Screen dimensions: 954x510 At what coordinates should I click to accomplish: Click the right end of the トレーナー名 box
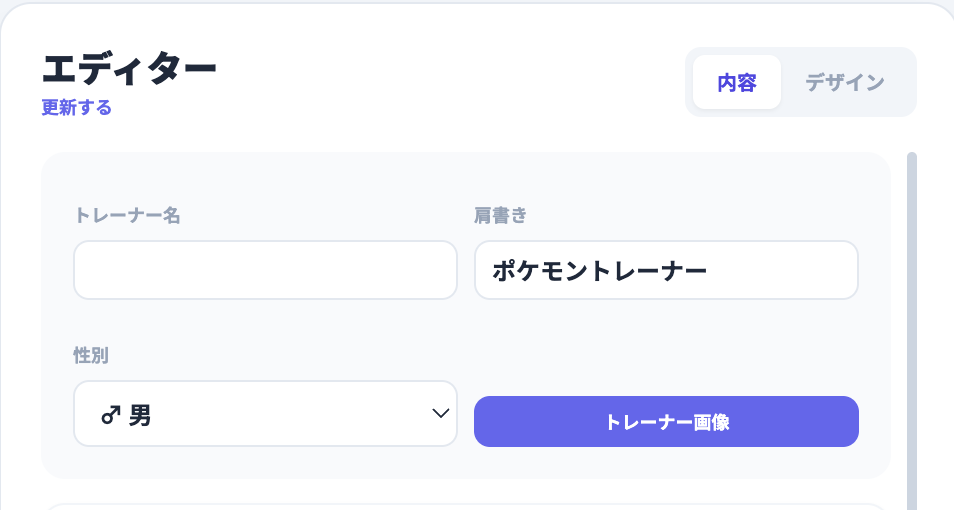tap(440, 270)
